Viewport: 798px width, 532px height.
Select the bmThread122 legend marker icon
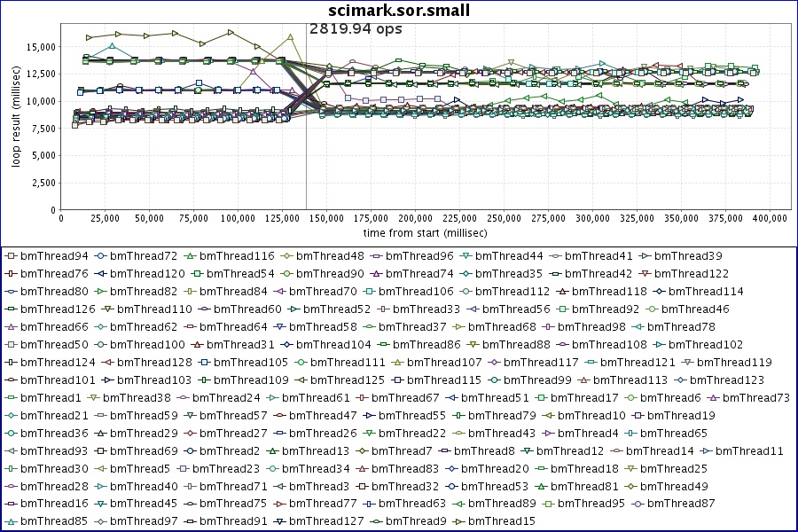coord(645,274)
